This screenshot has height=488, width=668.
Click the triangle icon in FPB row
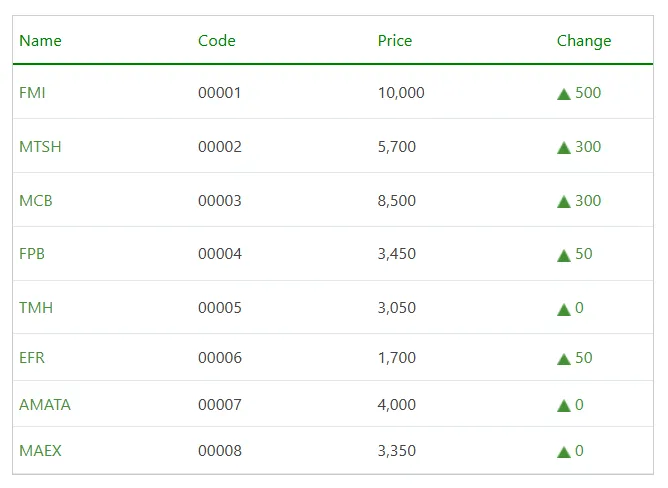tap(564, 255)
